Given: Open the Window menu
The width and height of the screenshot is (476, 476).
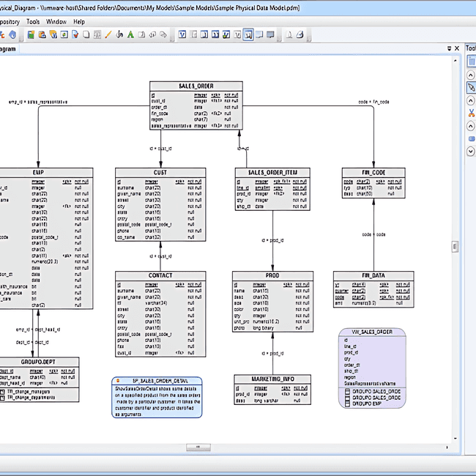Looking at the screenshot, I should point(56,22).
